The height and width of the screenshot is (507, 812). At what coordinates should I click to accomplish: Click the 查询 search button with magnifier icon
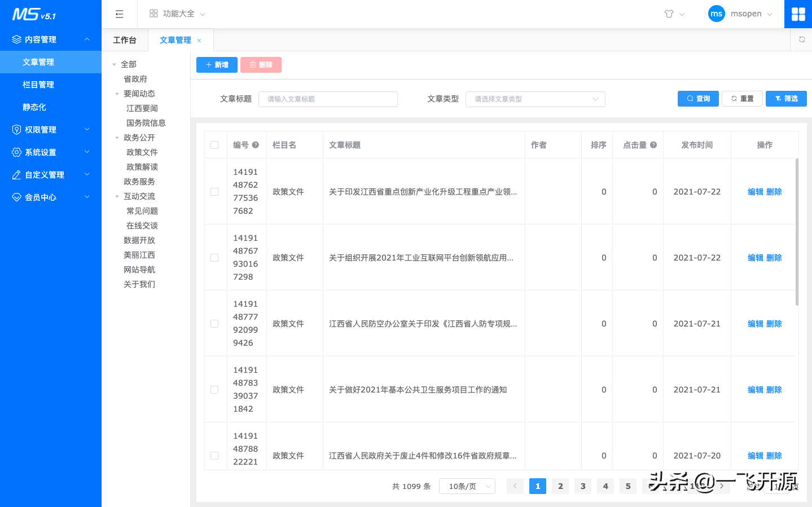pos(698,98)
